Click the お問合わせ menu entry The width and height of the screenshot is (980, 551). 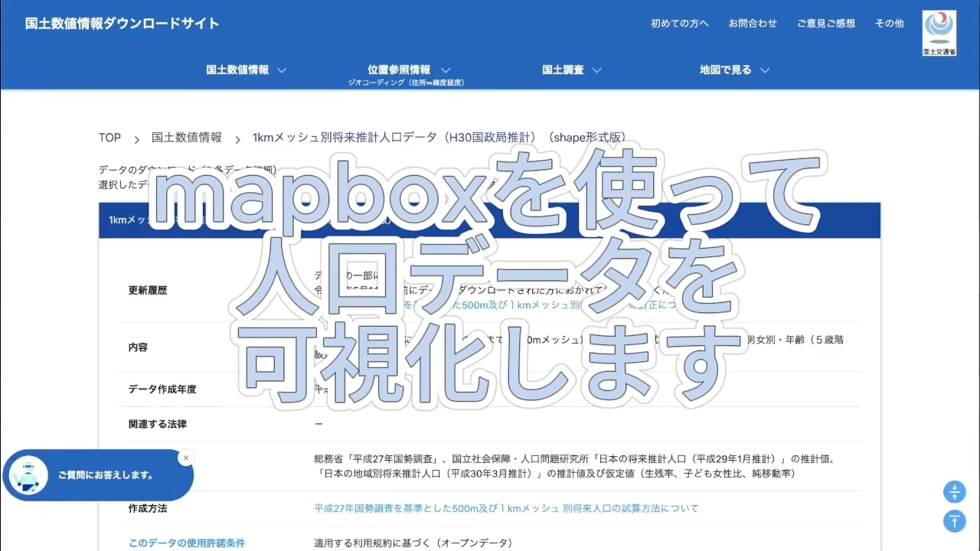click(x=753, y=23)
